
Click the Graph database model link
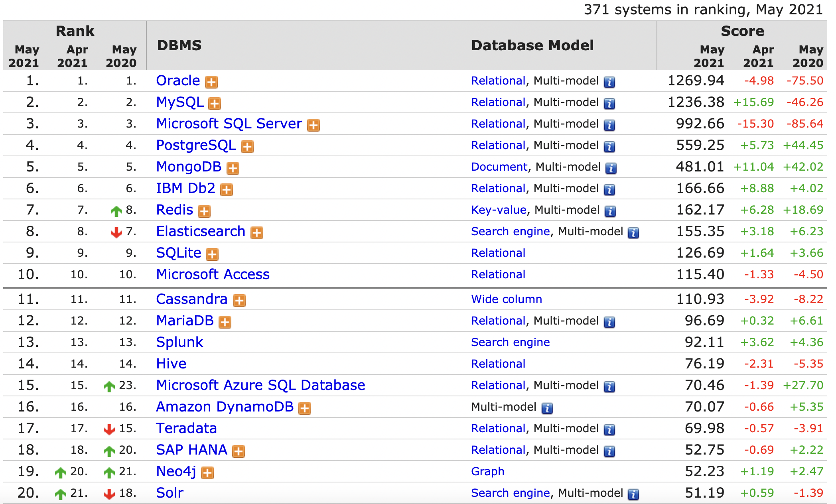(x=487, y=471)
